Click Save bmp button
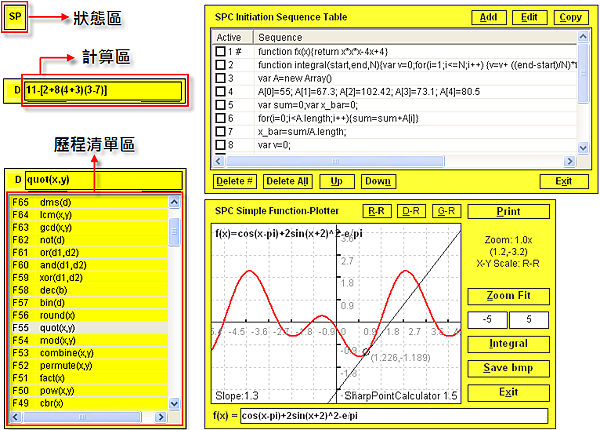This screenshot has width=600, height=430. coord(509,368)
